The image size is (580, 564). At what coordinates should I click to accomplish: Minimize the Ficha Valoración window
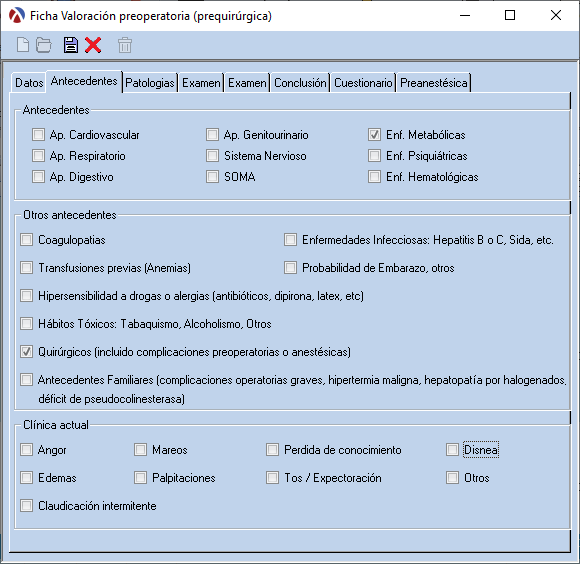pos(465,16)
